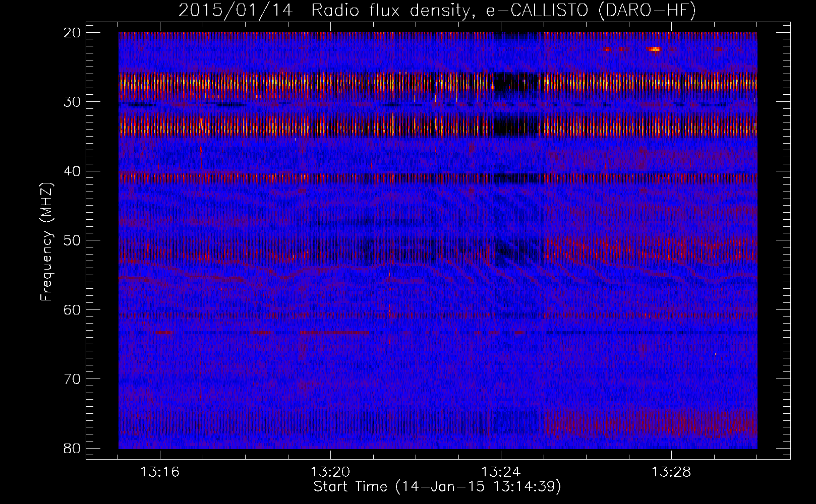
Task: Click the time tick label '13:20'
Action: 330,472
